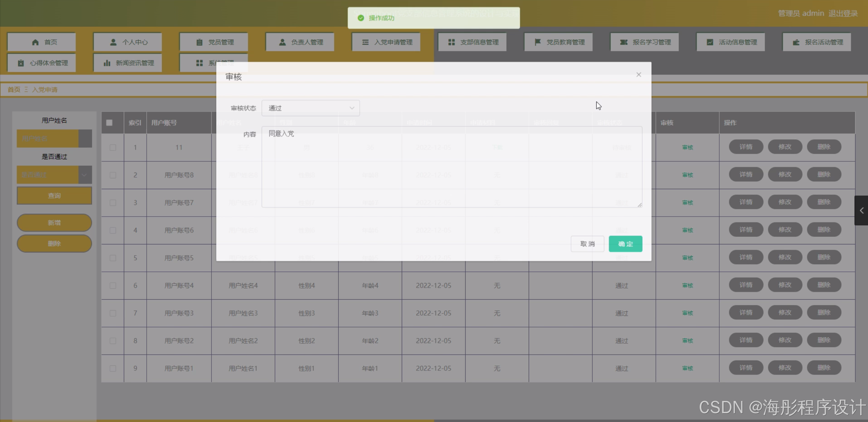Check the checkbox for row 9

[x=113, y=368]
